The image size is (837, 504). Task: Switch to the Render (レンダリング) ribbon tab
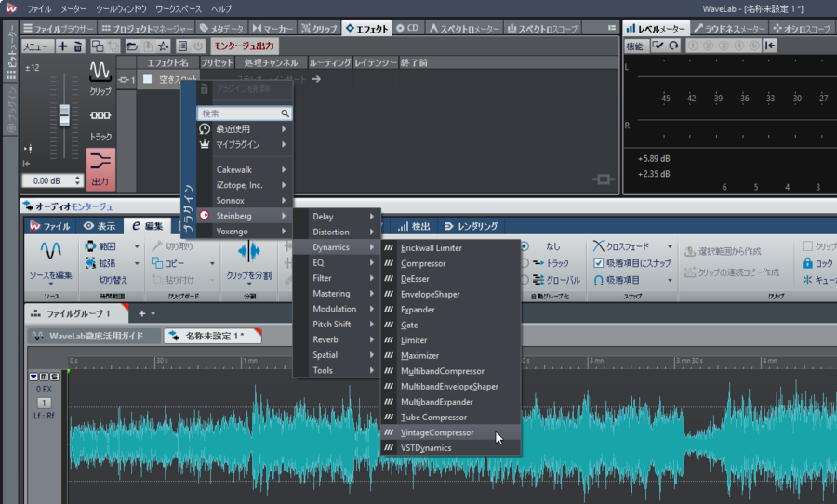tap(472, 226)
